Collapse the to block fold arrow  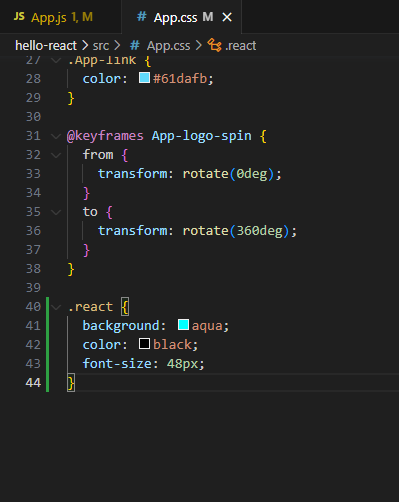(x=56, y=212)
